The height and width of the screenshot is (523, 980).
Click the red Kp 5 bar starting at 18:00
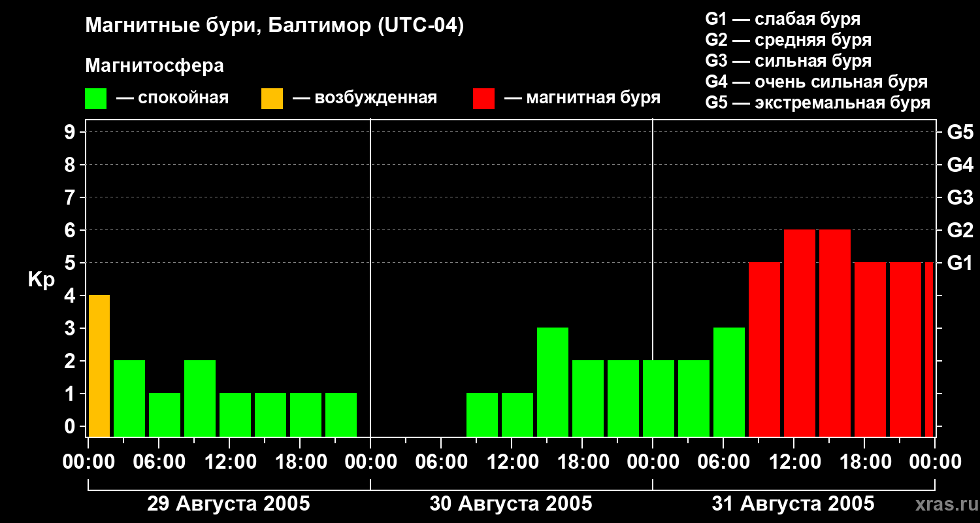tap(870, 349)
